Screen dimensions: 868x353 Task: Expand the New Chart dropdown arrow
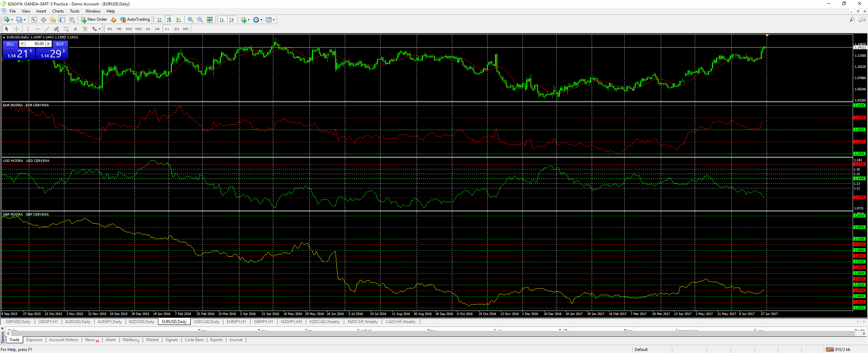tap(12, 20)
